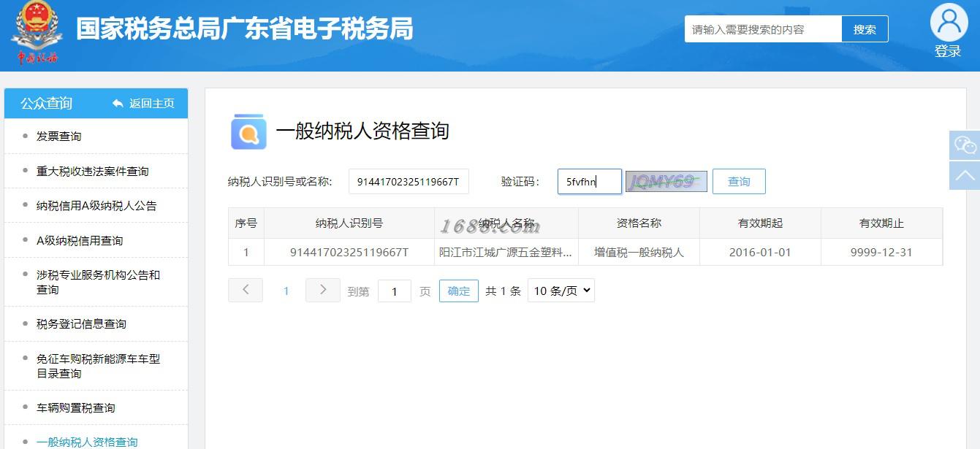The image size is (980, 449).
Task: Click the 序号 column header
Action: 246,223
